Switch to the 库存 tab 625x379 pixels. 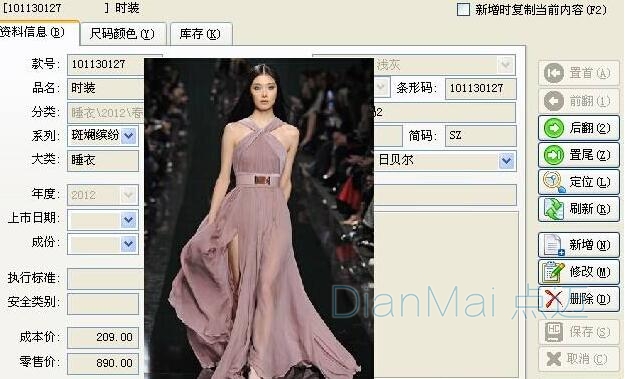(x=200, y=34)
